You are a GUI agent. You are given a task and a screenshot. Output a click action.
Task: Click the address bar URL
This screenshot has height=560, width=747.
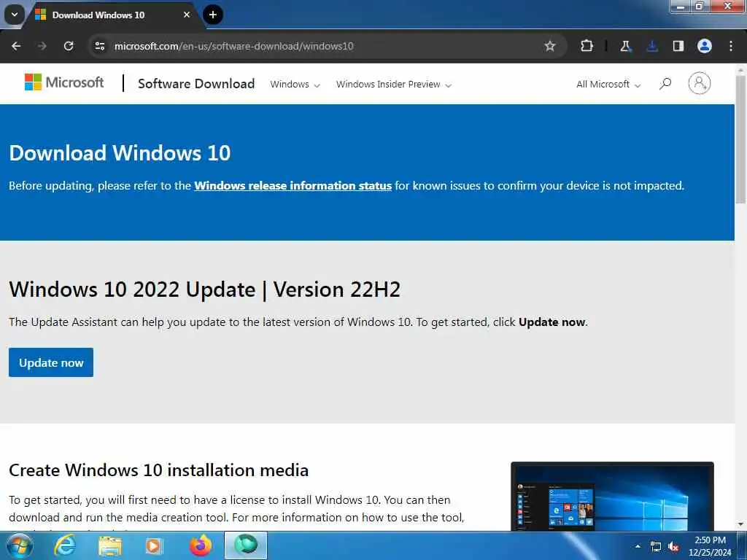click(233, 46)
